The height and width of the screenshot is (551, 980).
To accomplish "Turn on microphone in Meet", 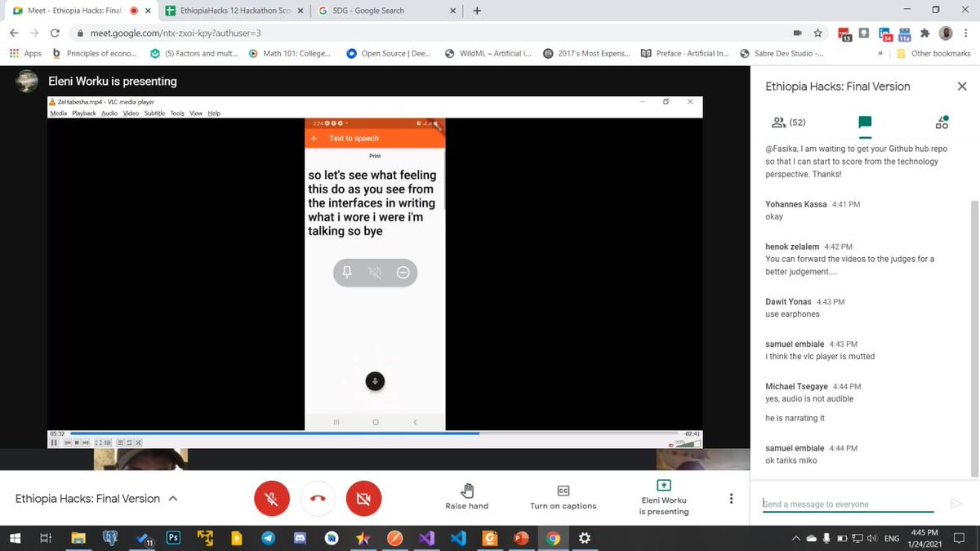I will (x=272, y=499).
